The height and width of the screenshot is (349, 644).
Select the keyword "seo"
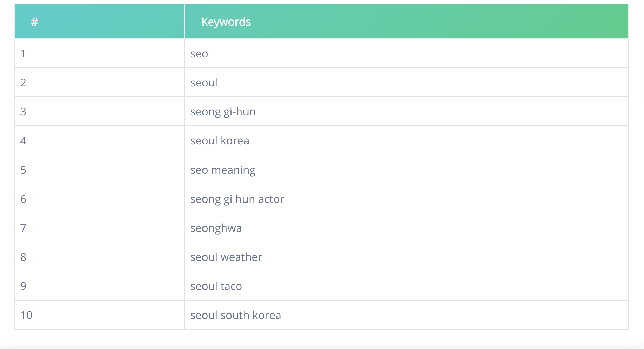(199, 54)
